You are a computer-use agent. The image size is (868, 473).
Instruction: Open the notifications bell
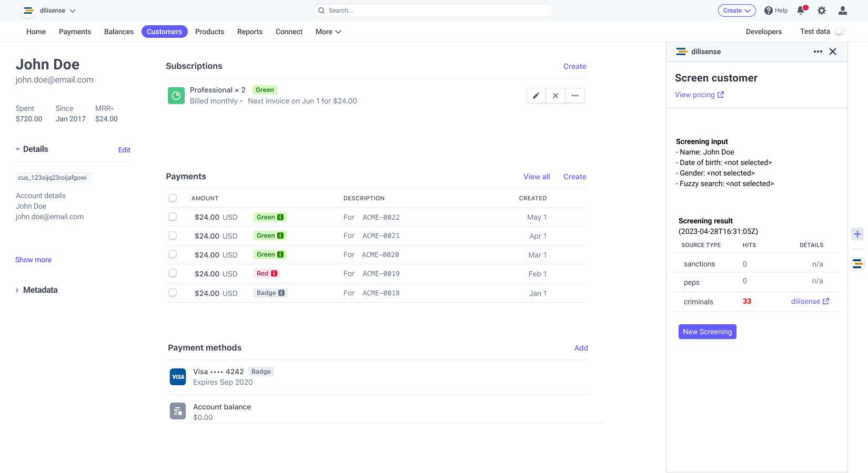pyautogui.click(x=801, y=11)
